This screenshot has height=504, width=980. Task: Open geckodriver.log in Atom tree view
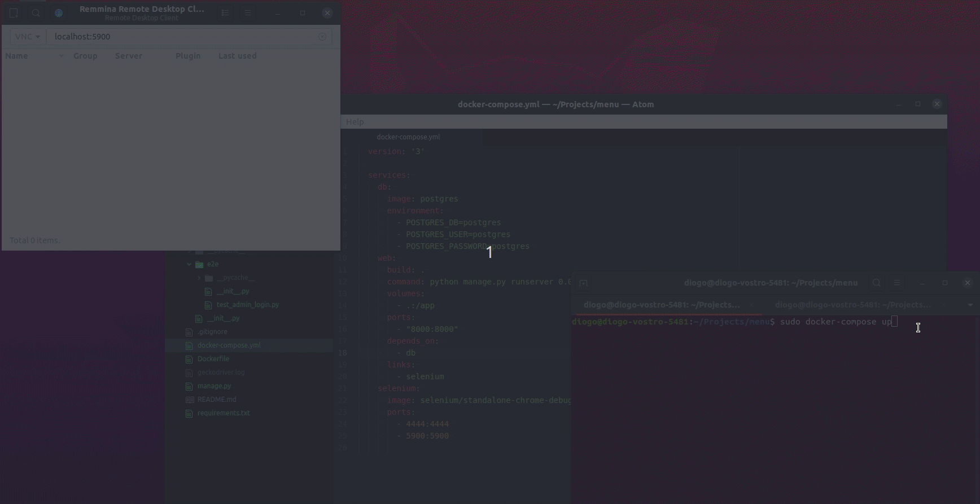coord(221,372)
